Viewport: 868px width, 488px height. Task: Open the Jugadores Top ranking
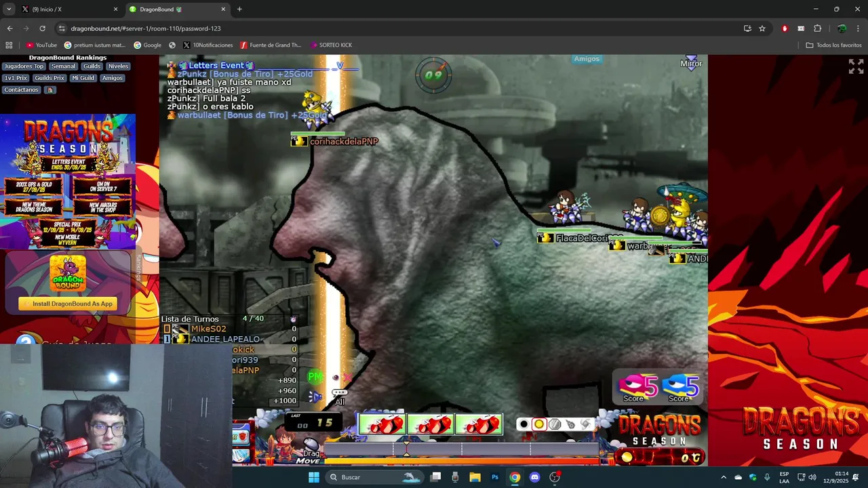click(24, 66)
